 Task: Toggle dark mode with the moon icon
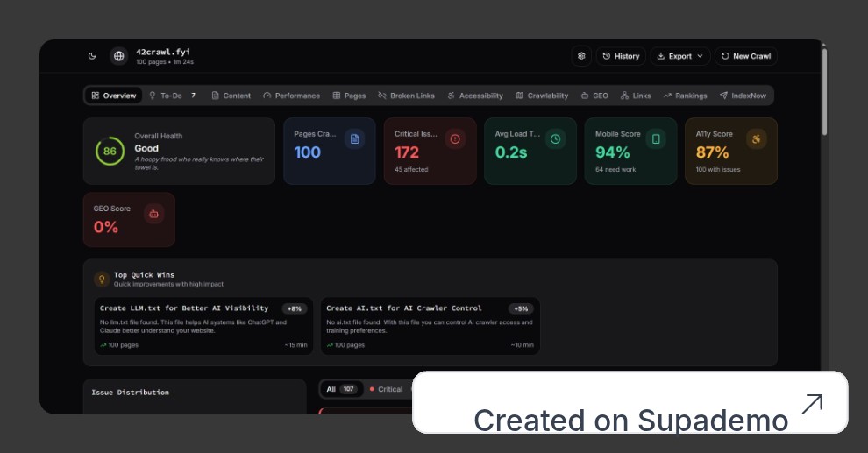coord(92,56)
